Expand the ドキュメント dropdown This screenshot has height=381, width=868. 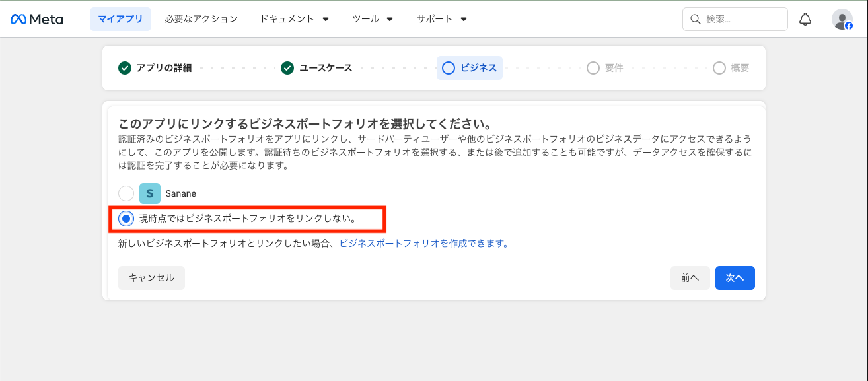point(294,19)
